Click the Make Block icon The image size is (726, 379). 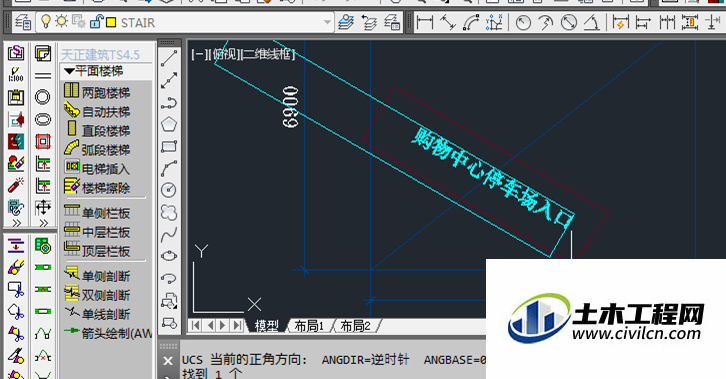tap(169, 323)
